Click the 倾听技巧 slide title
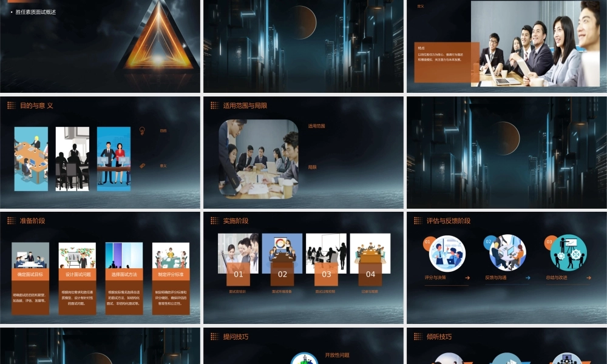This screenshot has width=607, height=364. click(x=439, y=337)
